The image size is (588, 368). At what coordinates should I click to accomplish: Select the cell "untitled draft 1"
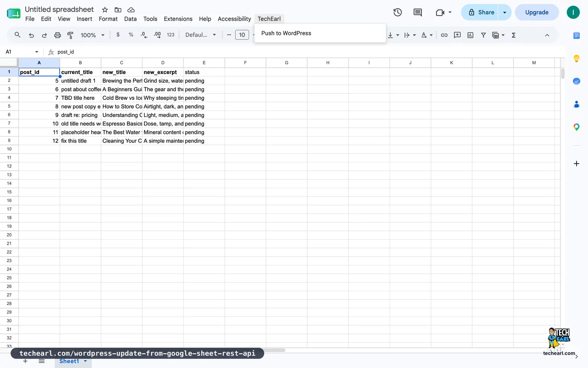[x=80, y=81]
